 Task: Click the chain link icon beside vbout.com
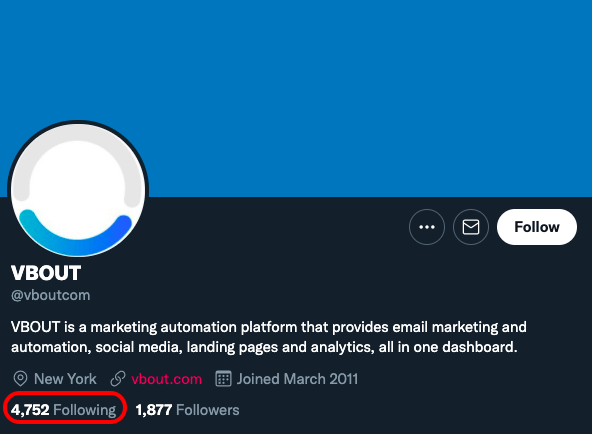click(x=118, y=379)
